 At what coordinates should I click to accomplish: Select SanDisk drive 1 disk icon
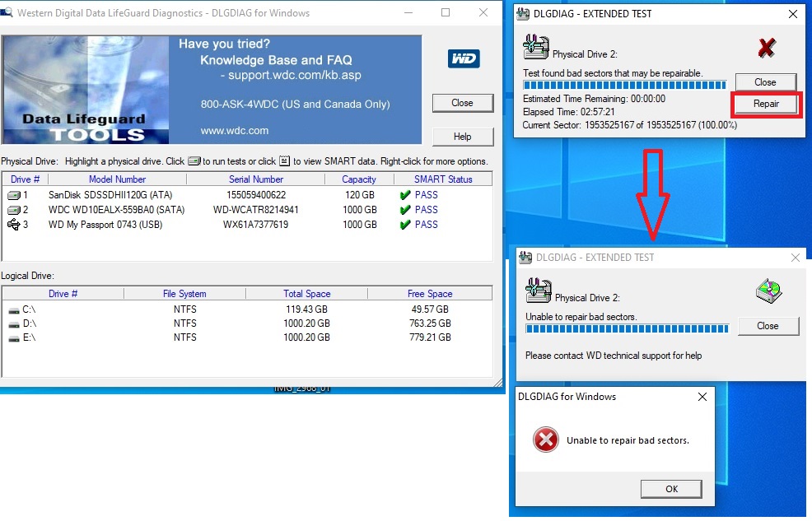click(x=14, y=195)
